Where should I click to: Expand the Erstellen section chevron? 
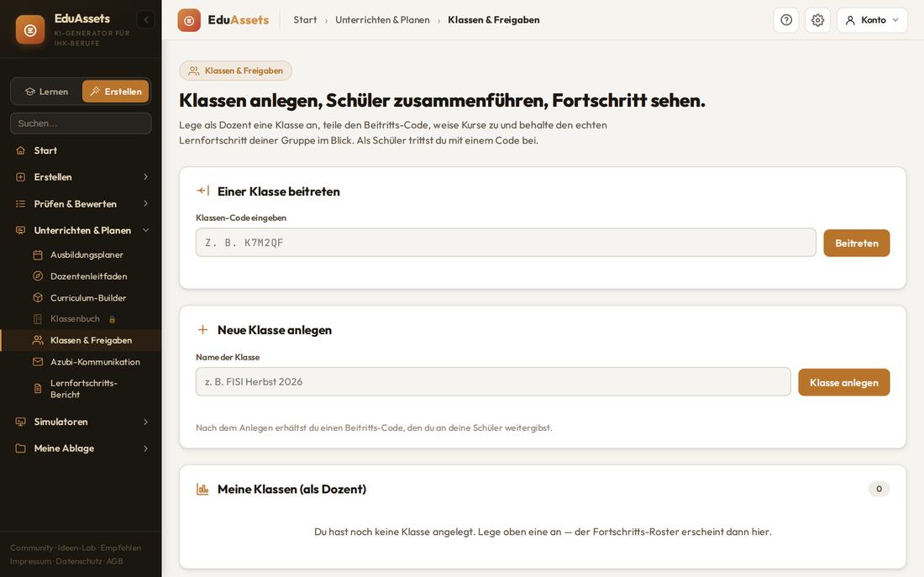[x=145, y=177]
